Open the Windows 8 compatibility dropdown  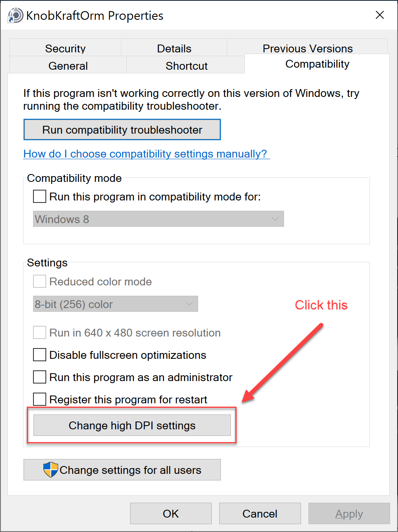point(158,219)
